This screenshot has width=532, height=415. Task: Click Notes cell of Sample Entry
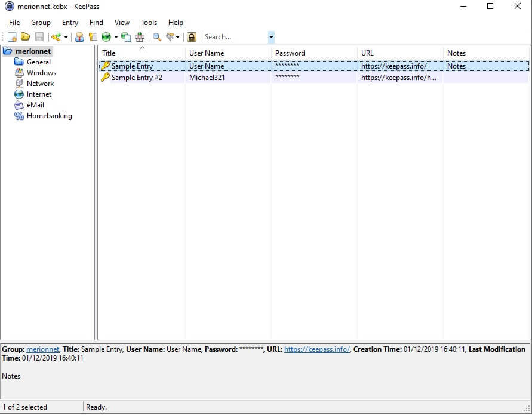click(x=456, y=66)
